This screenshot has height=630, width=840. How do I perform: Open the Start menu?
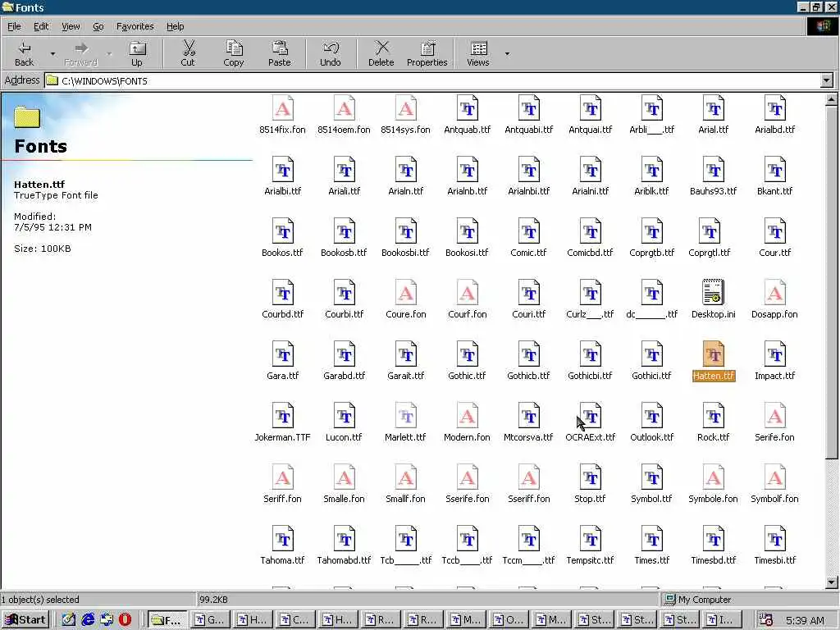click(x=25, y=620)
